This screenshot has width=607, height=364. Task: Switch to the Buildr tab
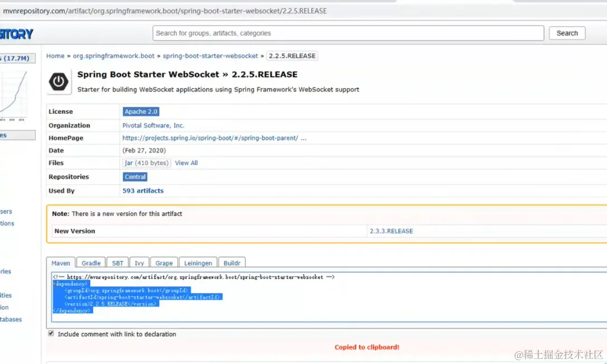point(232,262)
